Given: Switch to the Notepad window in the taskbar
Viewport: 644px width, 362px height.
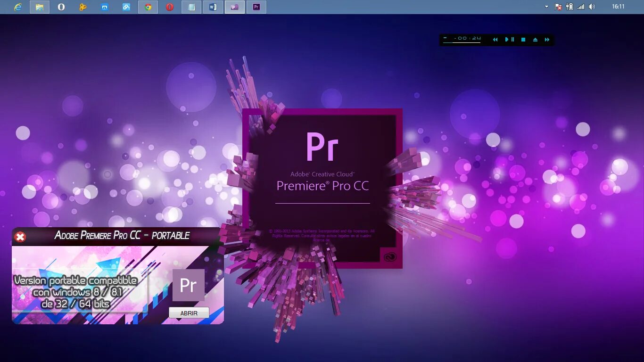Looking at the screenshot, I should 191,7.
